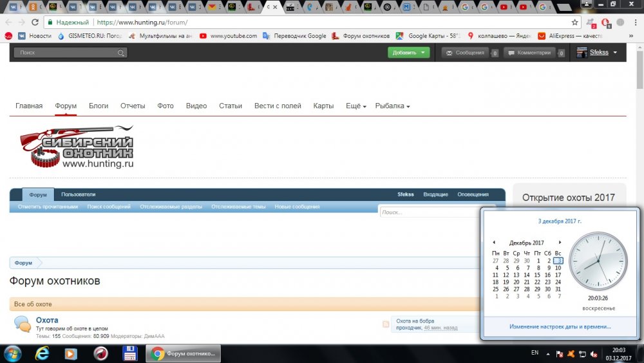
Task: Expand the Рыбалка navigation dropdown
Action: click(392, 106)
